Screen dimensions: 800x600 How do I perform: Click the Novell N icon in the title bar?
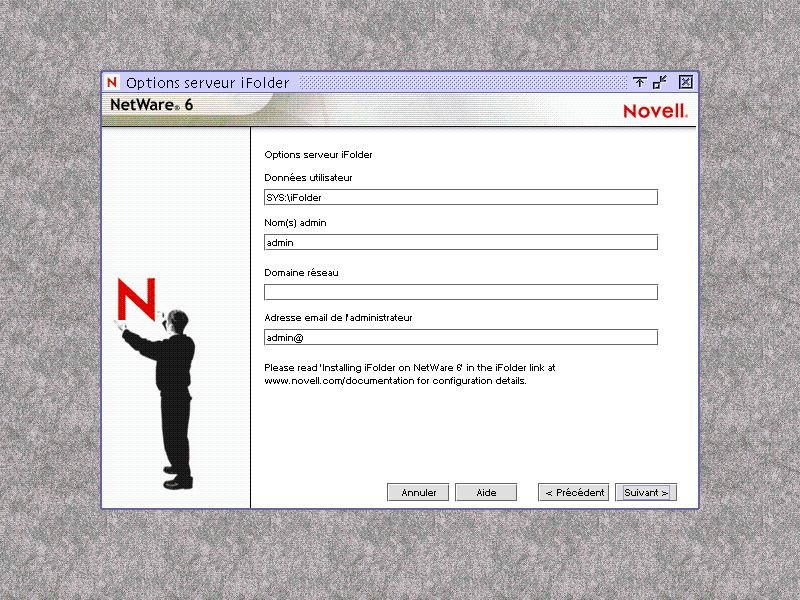pos(112,82)
